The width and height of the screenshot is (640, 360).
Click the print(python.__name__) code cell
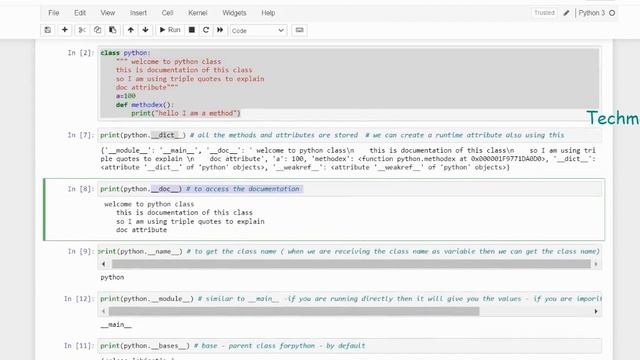coord(349,251)
